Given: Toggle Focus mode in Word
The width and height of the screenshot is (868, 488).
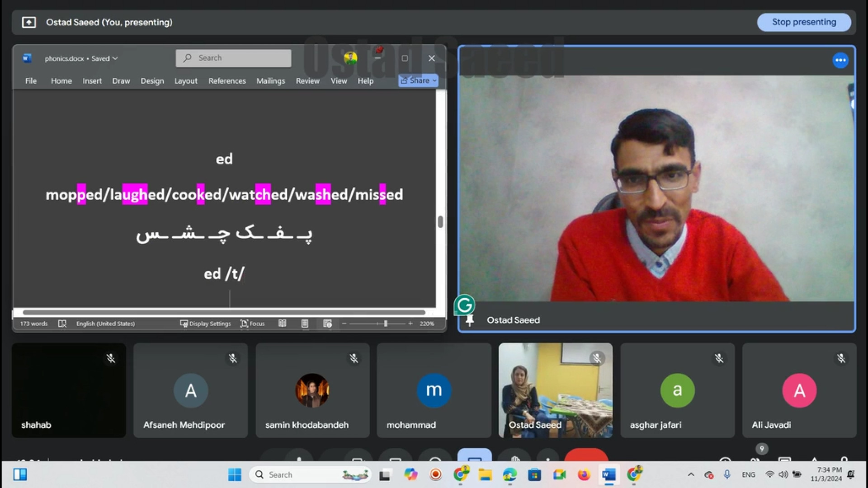Looking at the screenshot, I should (253, 324).
